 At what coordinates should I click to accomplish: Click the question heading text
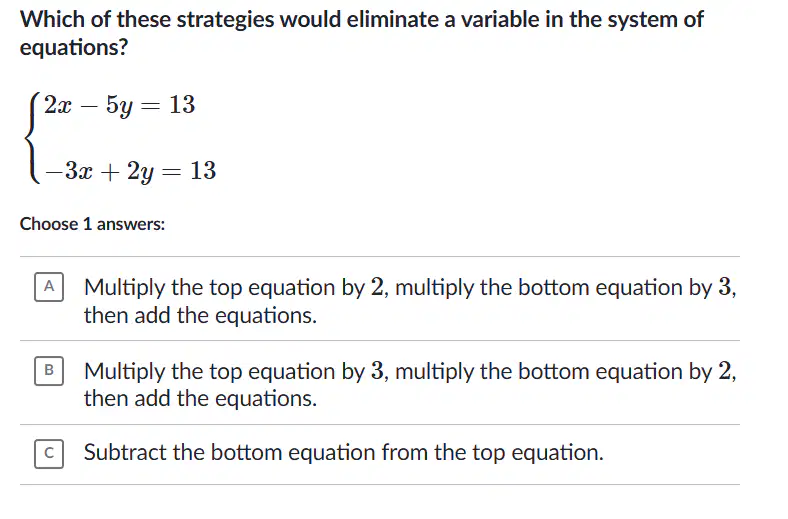pos(361,33)
